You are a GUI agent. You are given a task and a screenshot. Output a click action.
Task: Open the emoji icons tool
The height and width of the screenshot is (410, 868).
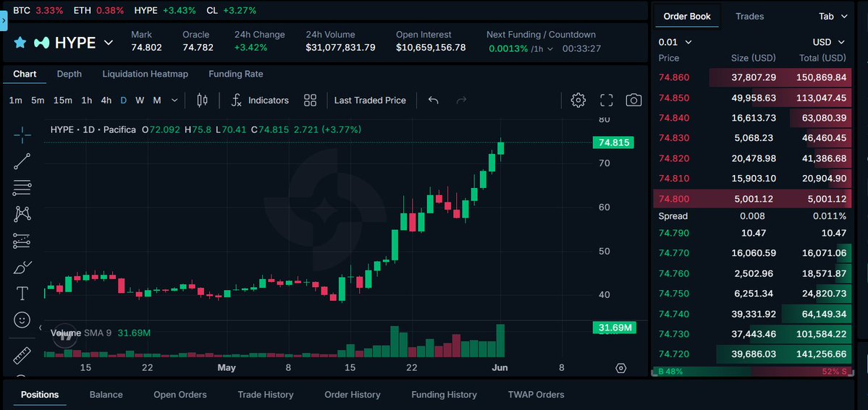click(22, 320)
